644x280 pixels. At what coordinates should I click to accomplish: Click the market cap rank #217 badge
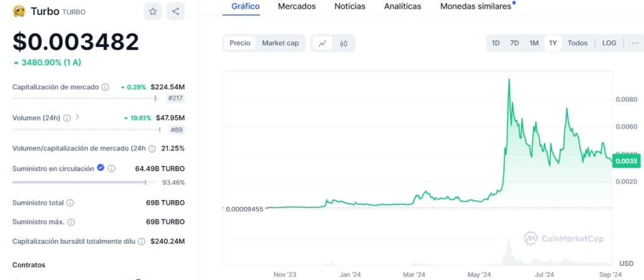coord(176,99)
